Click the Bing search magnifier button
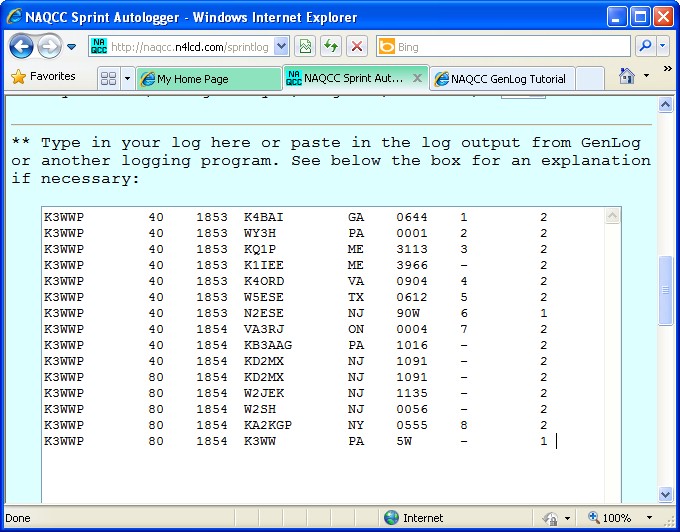The height and width of the screenshot is (532, 680). [645, 47]
